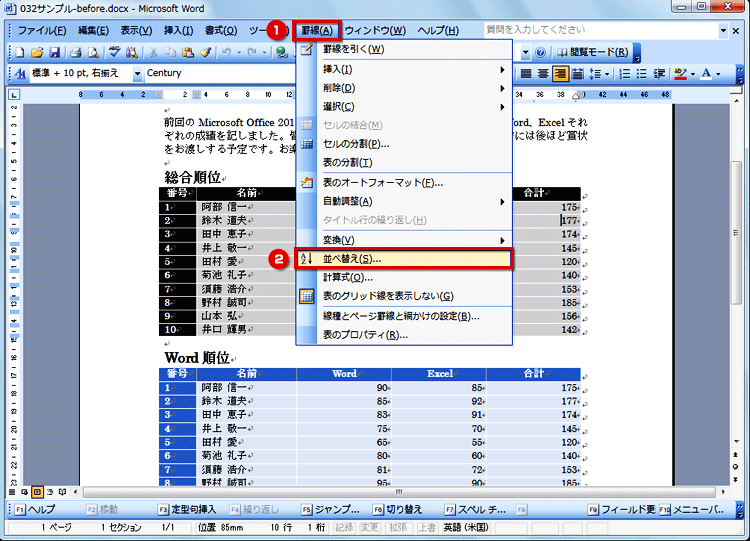Expand style box dropdown arrow

coord(137,74)
